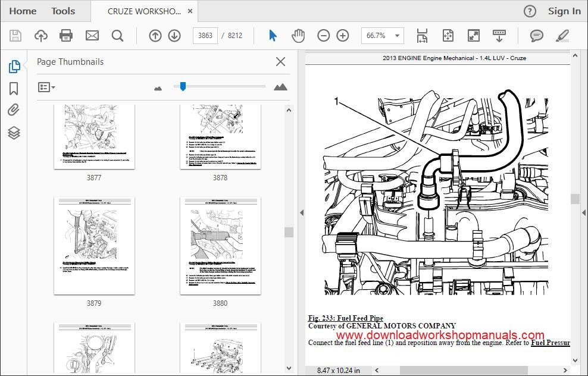Select the CRUZE WORKSHO... document tab
This screenshot has width=588, height=376.
145,11
